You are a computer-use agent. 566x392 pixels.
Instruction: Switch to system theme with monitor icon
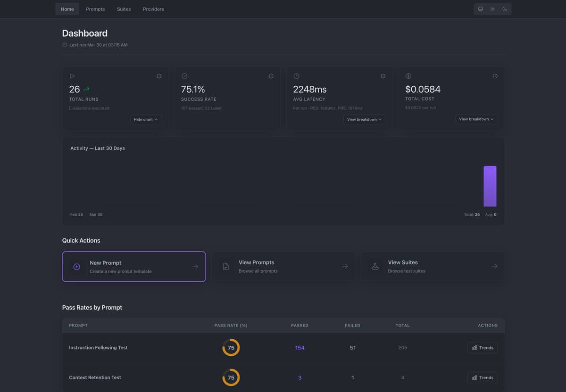click(x=481, y=9)
